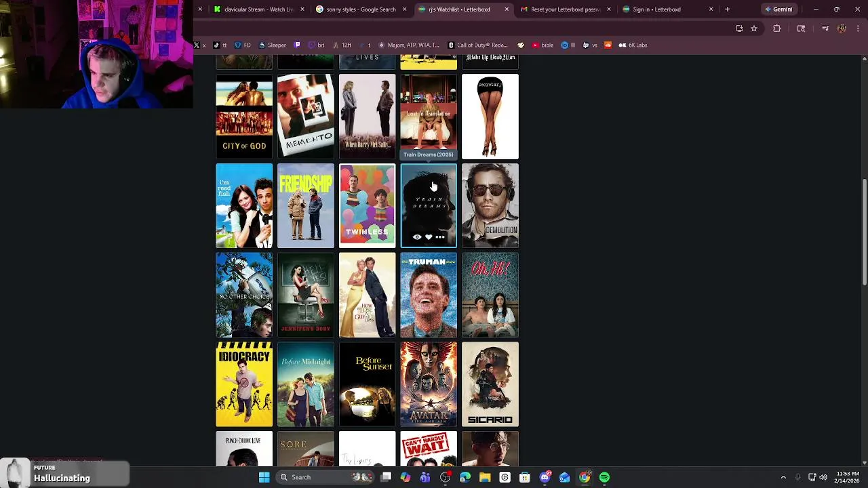
Task: Open the City of God poster
Action: [244, 117]
